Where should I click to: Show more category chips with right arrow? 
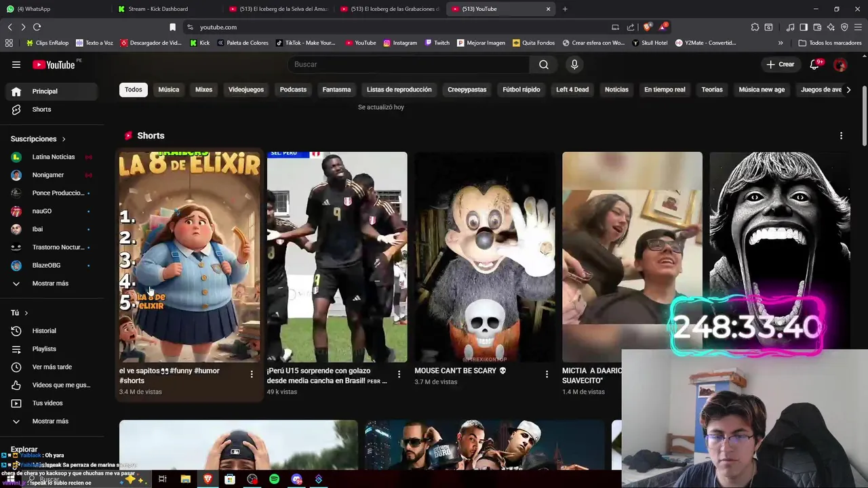coord(848,89)
